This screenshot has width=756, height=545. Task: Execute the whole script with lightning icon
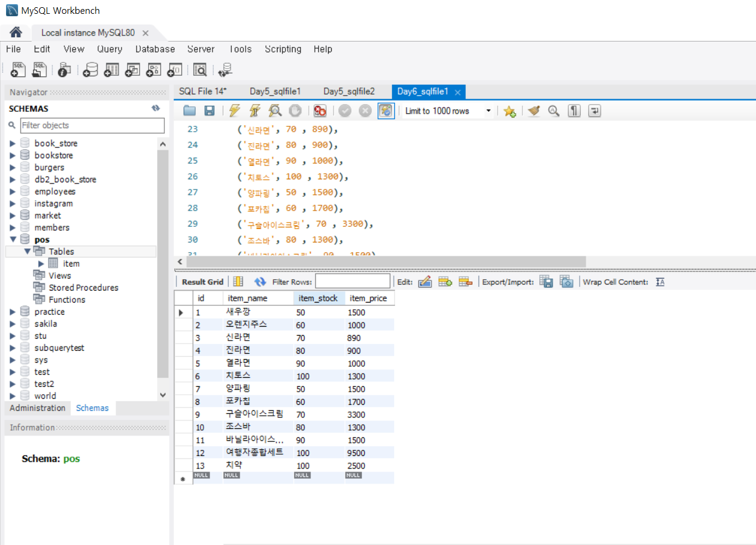235,111
